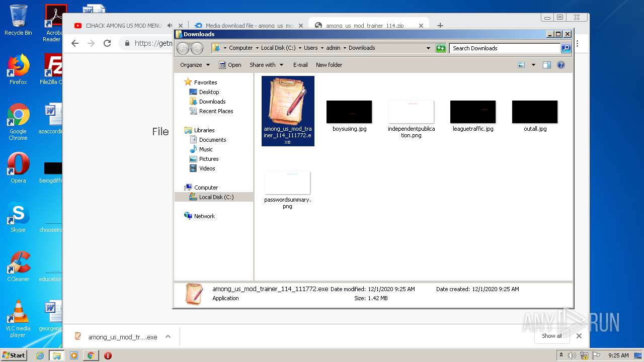Screen dimensions: 644x362
Task: Click the Opera taskbar icon
Action: pyautogui.click(x=108, y=355)
